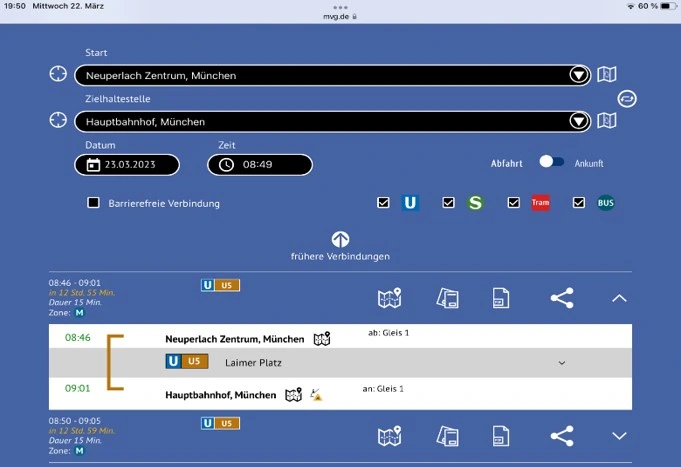Open the Start station dropdown arrow
The width and height of the screenshot is (681, 467).
(x=578, y=75)
